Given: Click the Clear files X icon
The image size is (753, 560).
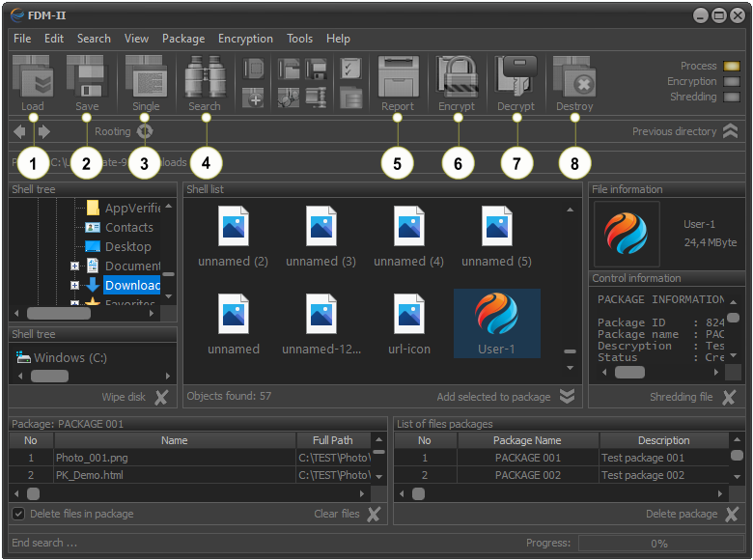Looking at the screenshot, I should click(x=374, y=514).
